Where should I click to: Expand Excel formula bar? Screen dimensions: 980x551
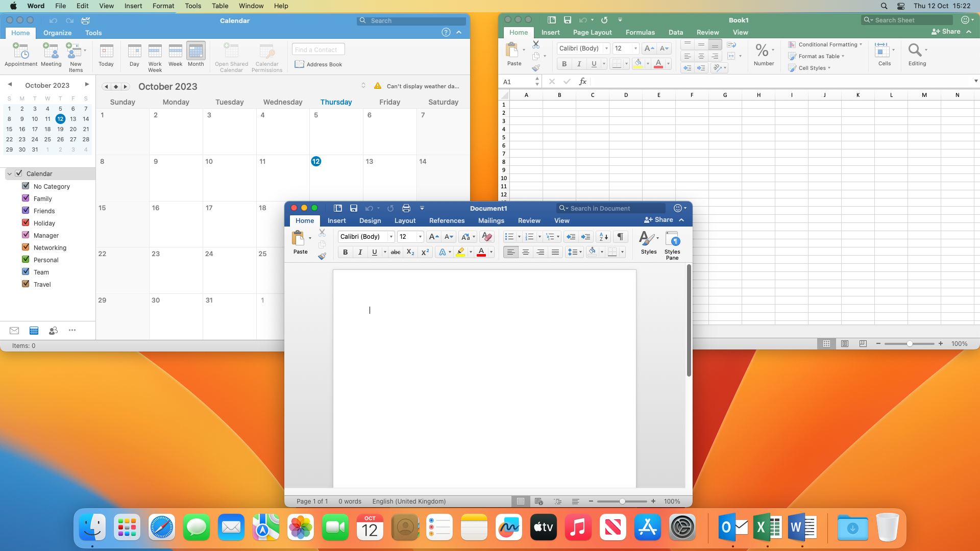point(976,81)
